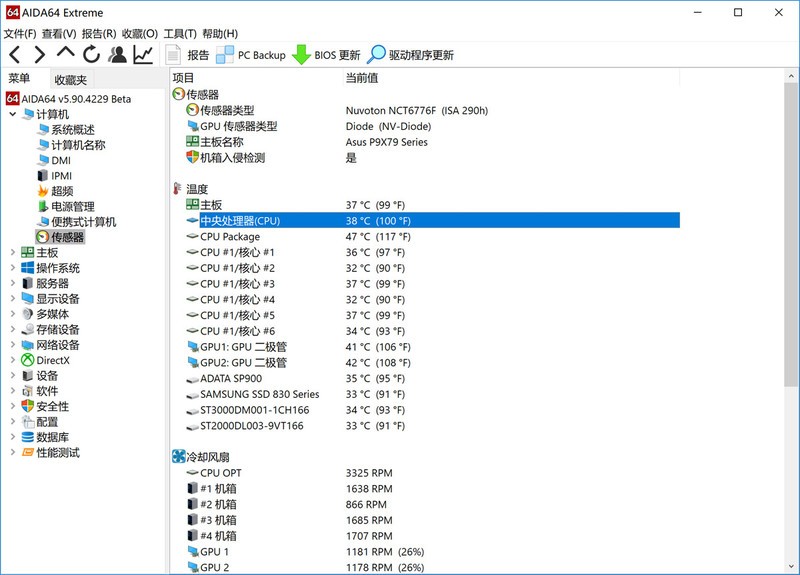Select the CPU Package row

(x=433, y=236)
